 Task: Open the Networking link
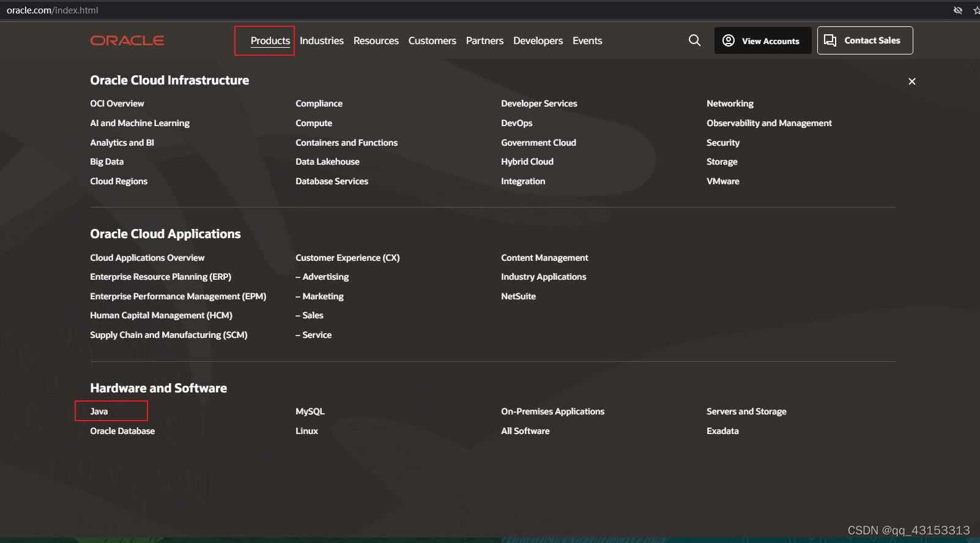coord(730,103)
